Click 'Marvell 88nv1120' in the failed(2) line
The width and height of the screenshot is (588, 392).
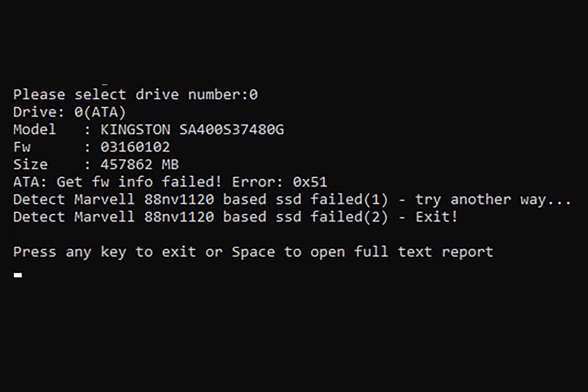click(144, 217)
